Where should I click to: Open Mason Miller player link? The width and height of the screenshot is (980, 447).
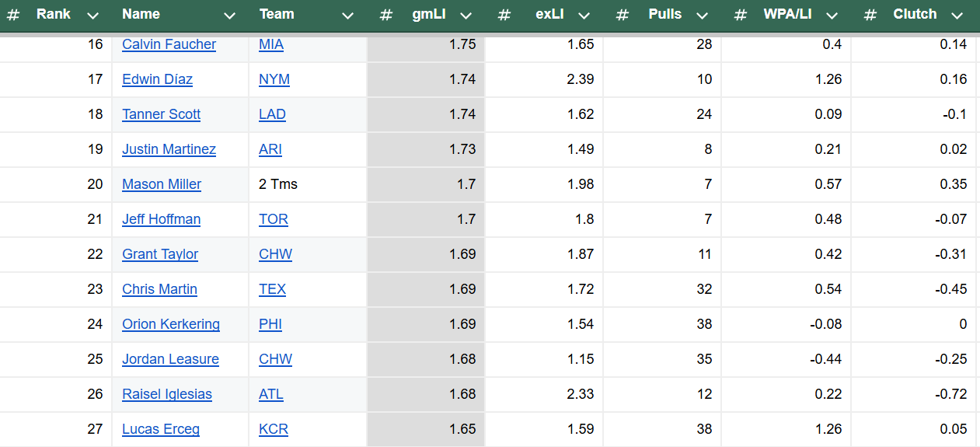[162, 184]
